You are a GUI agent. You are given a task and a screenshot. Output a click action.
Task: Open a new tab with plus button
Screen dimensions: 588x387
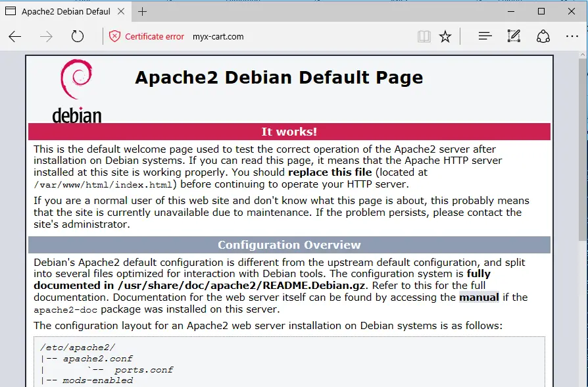click(142, 12)
